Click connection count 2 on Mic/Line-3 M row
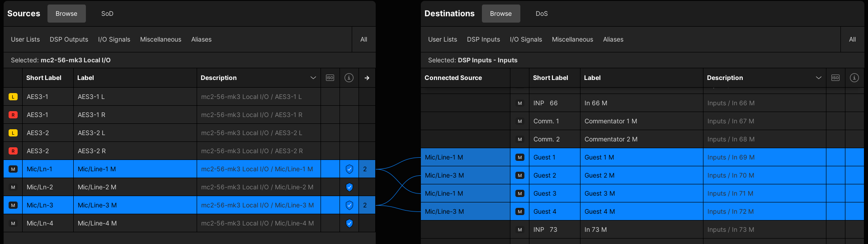 (365, 205)
